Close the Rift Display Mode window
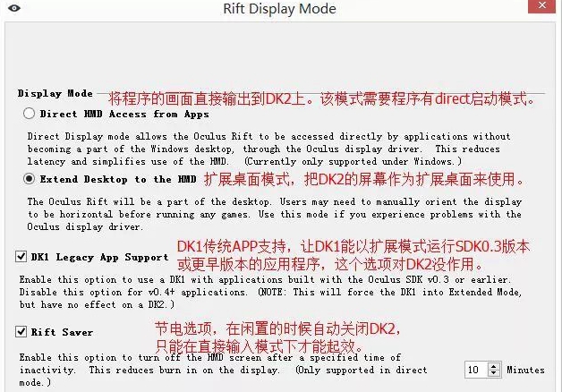562x392 pixels. (x=541, y=6)
